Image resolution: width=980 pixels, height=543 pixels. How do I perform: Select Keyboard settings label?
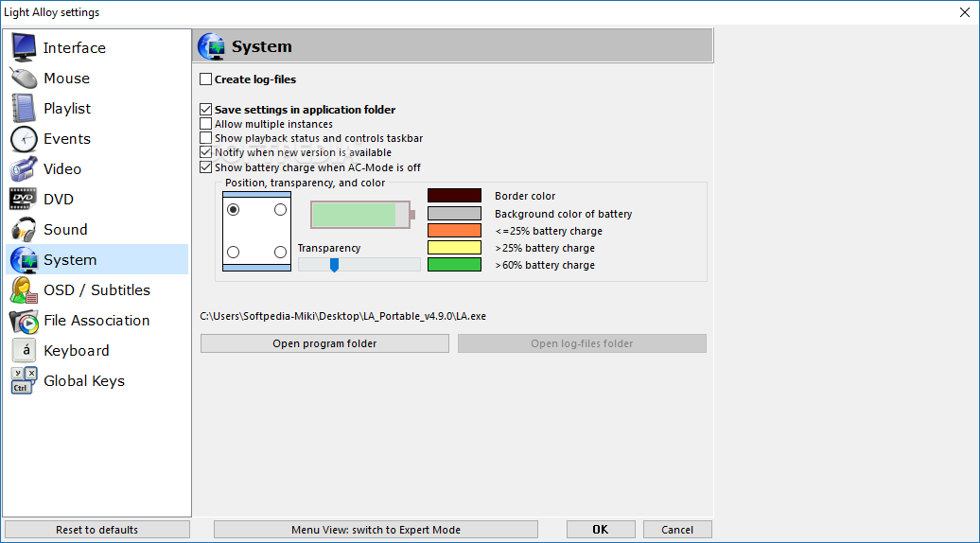[x=77, y=351]
